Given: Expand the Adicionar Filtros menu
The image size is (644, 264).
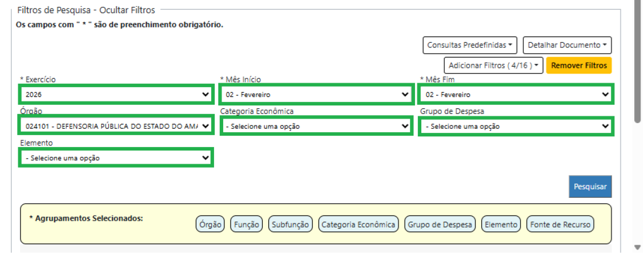Looking at the screenshot, I should pos(493,65).
